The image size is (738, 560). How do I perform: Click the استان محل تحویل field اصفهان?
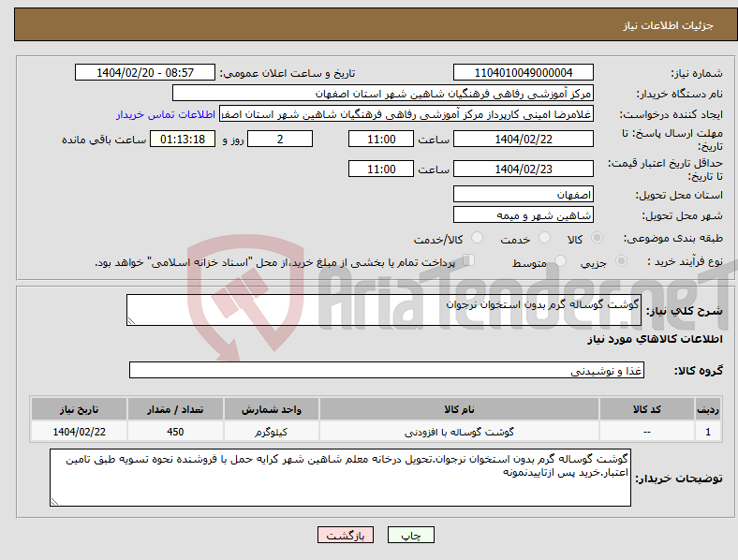pos(523,194)
